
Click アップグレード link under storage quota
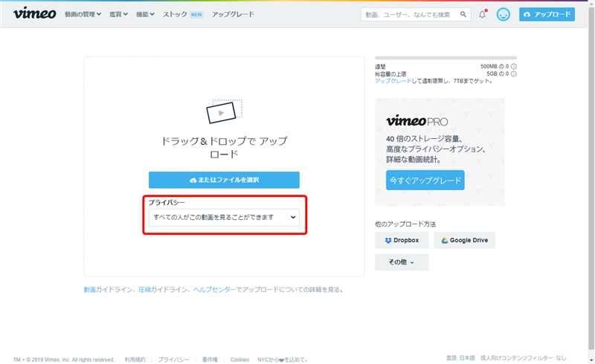(393, 81)
